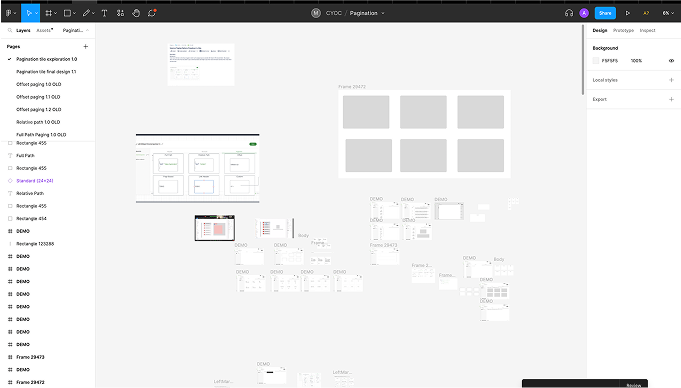Click the purple A user avatar
This screenshot has width=681, height=388.
click(x=584, y=13)
